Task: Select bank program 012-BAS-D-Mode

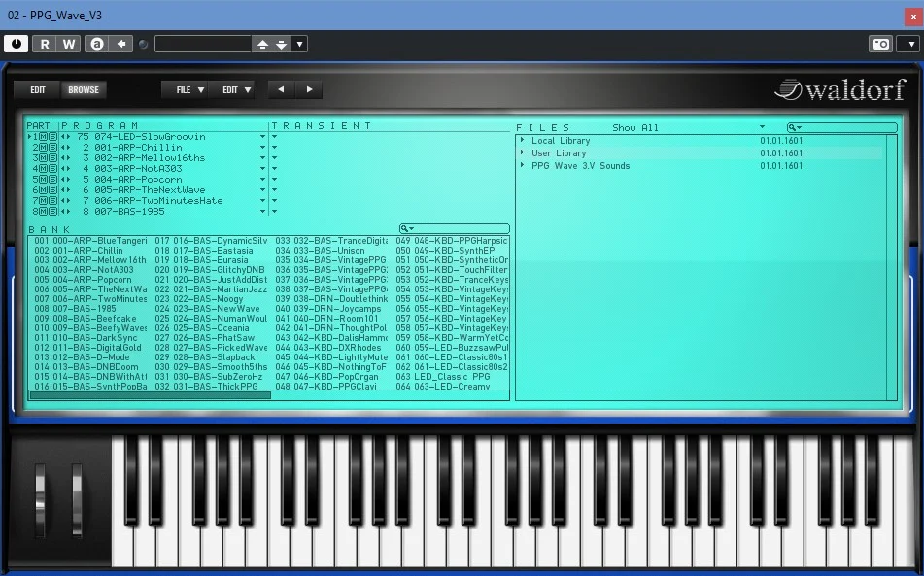Action: 82,356
